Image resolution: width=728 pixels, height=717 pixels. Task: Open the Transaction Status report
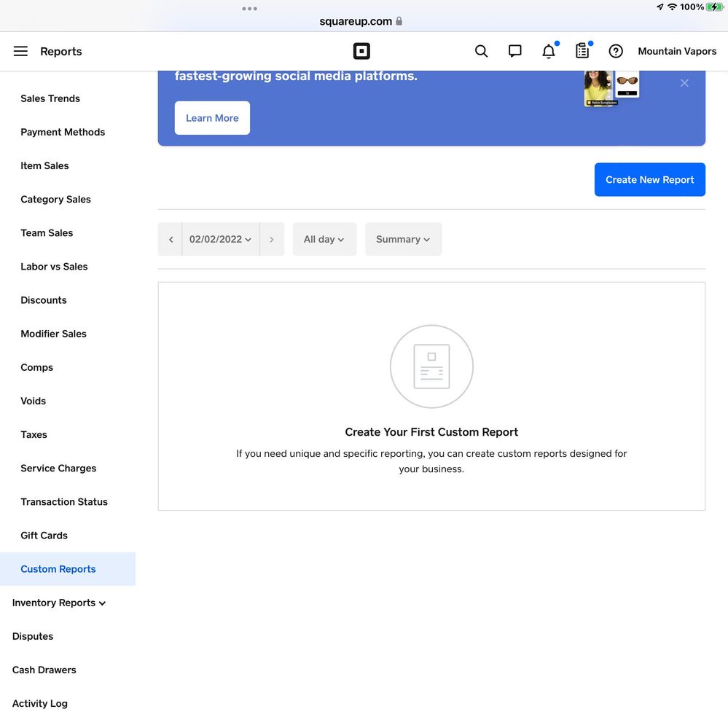(64, 501)
